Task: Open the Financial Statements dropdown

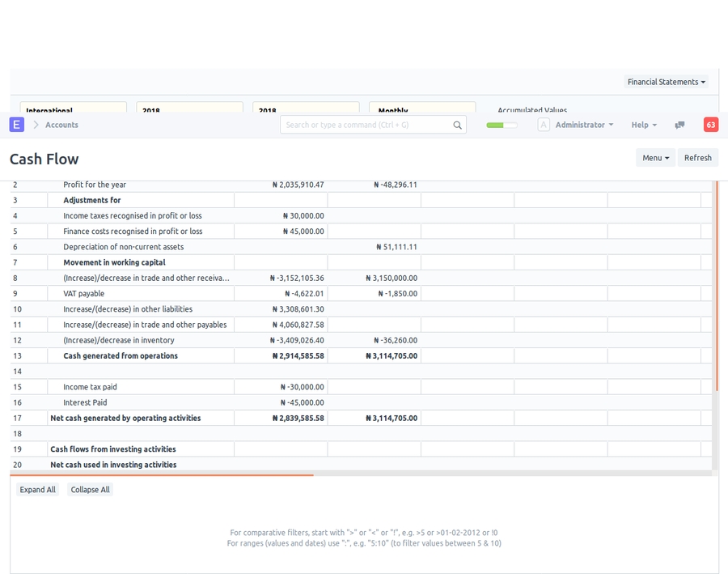Action: tap(666, 82)
